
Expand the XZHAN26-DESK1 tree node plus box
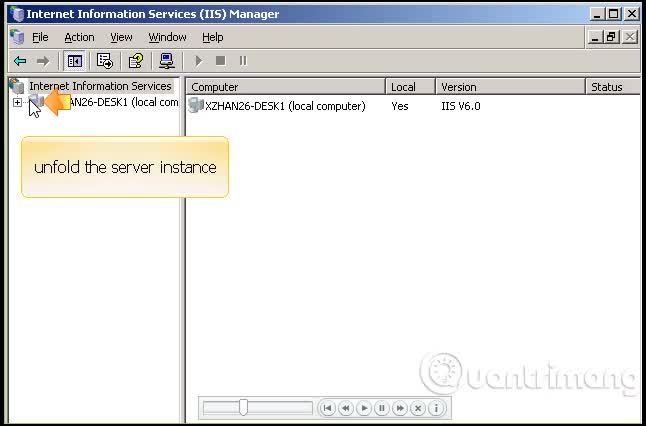point(17,102)
